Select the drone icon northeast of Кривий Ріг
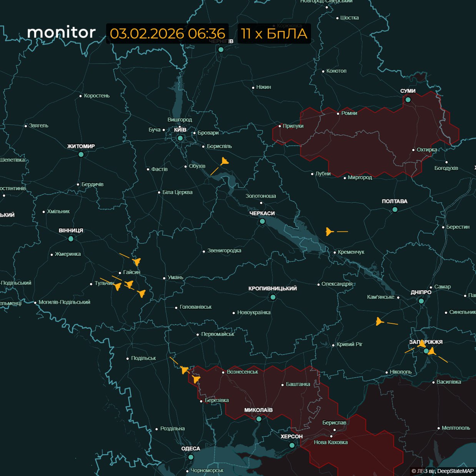The height and width of the screenshot is (476, 476). pyautogui.click(x=379, y=321)
